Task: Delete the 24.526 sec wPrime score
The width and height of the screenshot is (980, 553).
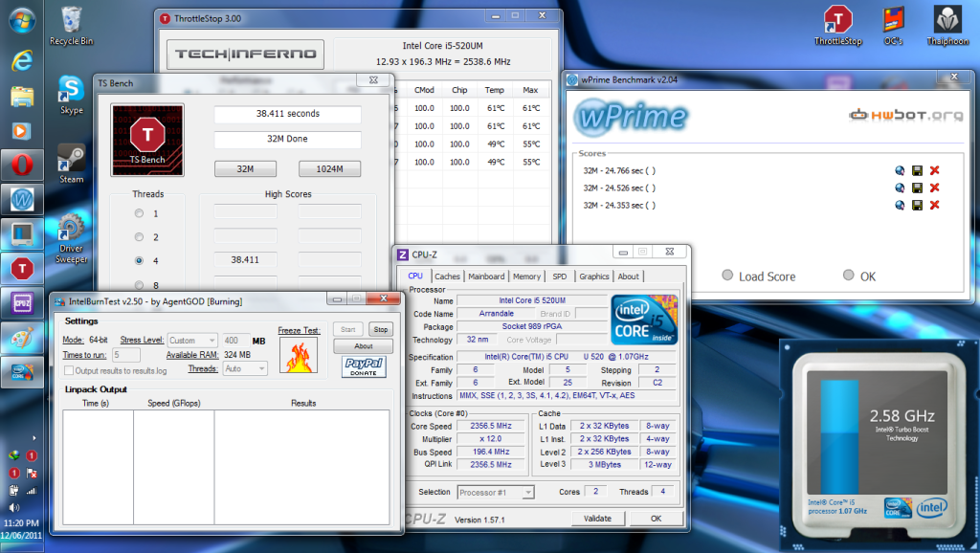Action: [934, 188]
